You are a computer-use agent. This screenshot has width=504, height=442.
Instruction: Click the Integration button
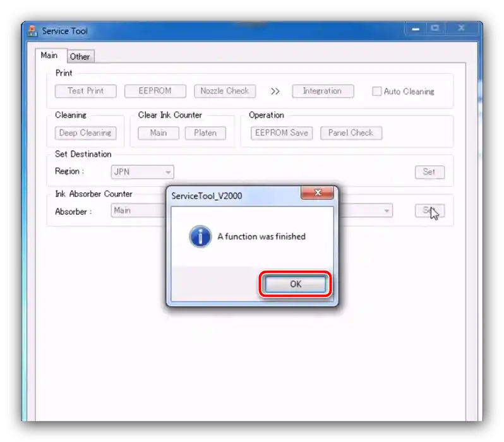click(x=323, y=91)
